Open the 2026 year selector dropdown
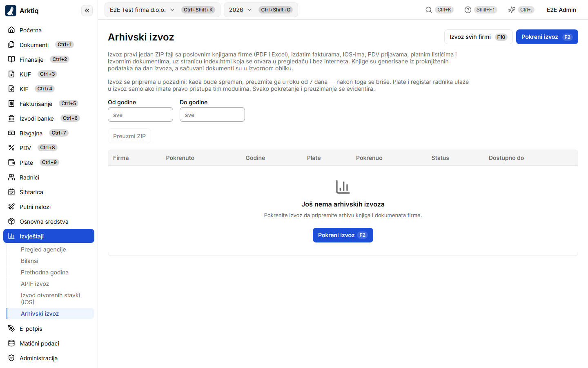588x368 pixels. point(261,10)
